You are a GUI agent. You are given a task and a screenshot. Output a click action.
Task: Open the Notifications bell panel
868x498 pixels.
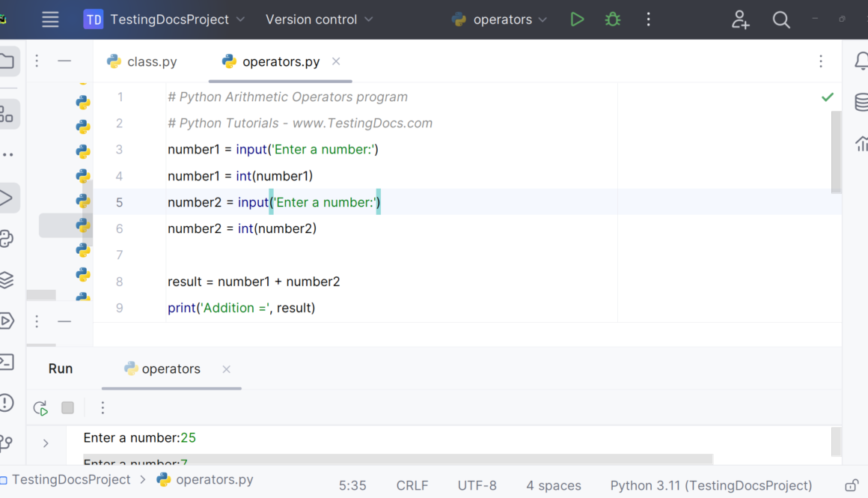pos(861,61)
